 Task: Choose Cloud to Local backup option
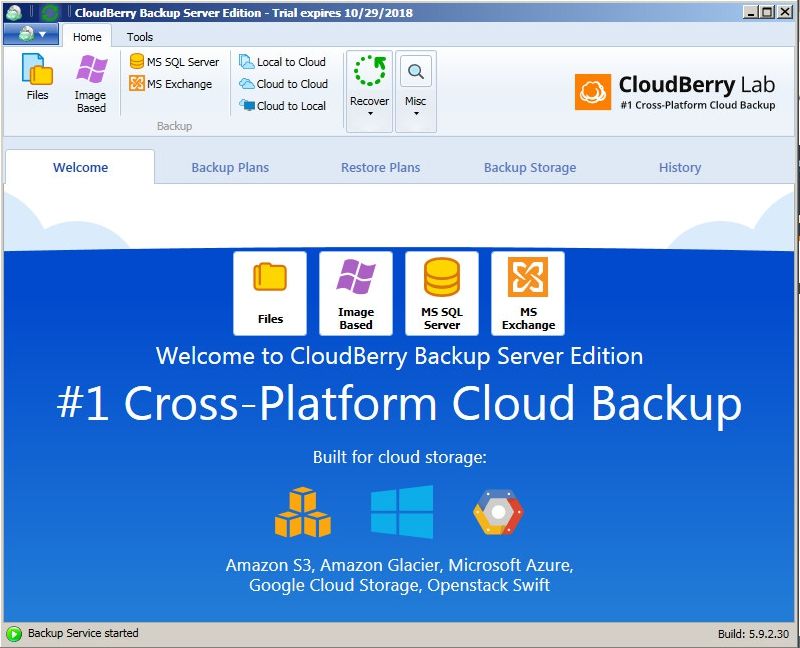(282, 106)
